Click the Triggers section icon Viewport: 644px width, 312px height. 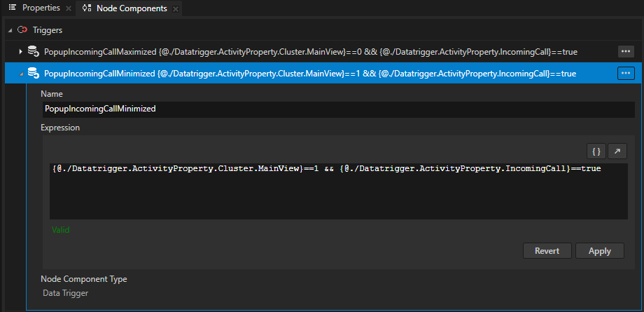22,31
